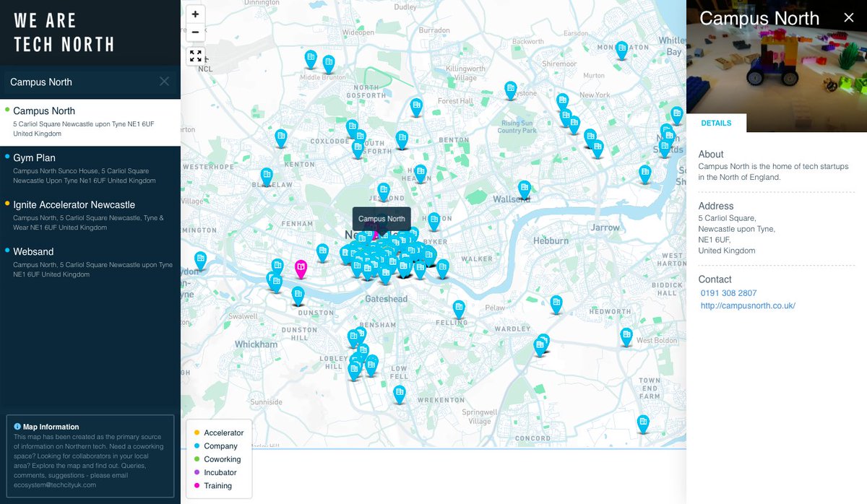Select the company marker at Jesmond
The height and width of the screenshot is (504, 867).
[x=384, y=192]
